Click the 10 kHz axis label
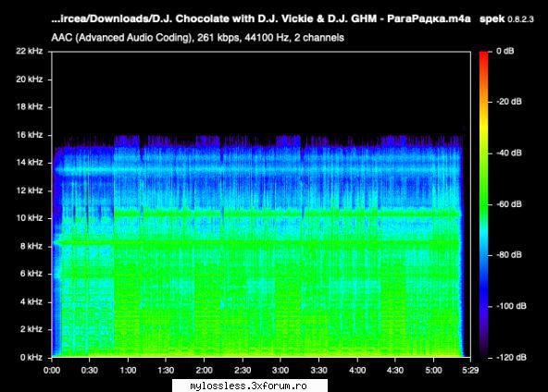548x392 pixels. click(30, 218)
